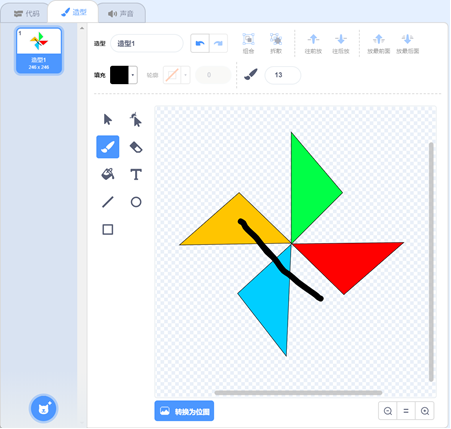Switch to the 声音 tab
The width and height of the screenshot is (451, 429).
(121, 14)
